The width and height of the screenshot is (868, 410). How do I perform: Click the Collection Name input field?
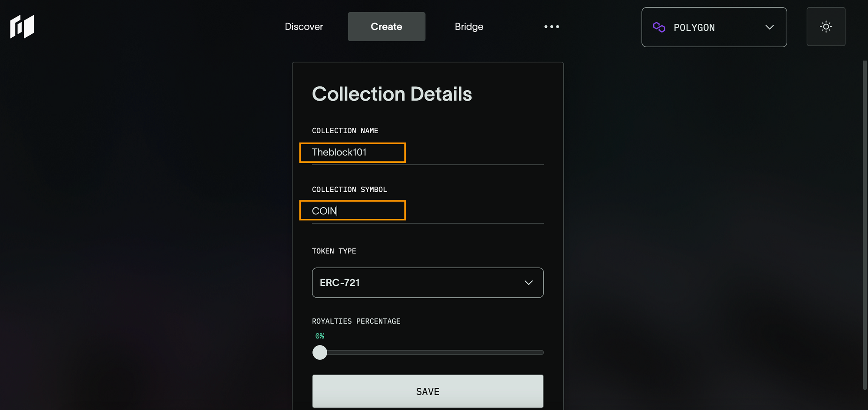427,152
